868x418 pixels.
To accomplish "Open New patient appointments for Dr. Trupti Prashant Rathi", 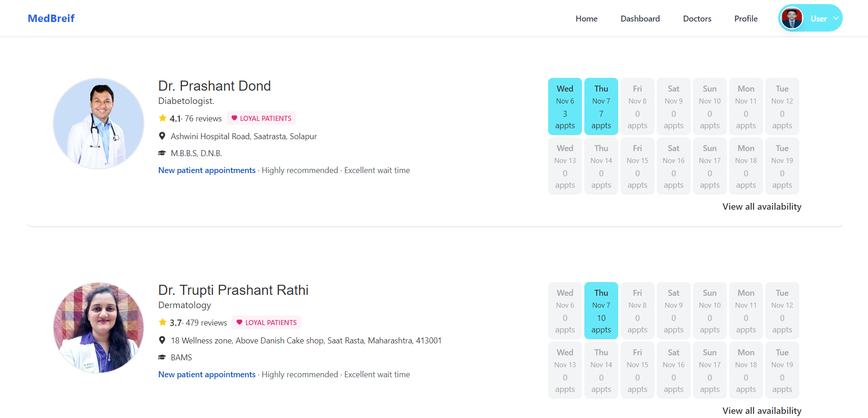I will point(206,374).
